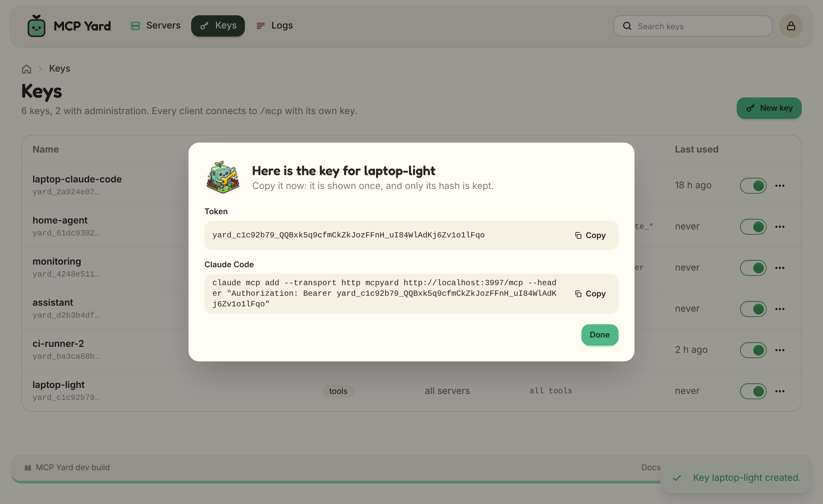This screenshot has width=823, height=504.
Task: Click 'all tools' in laptop-light row
Action: [x=551, y=391]
